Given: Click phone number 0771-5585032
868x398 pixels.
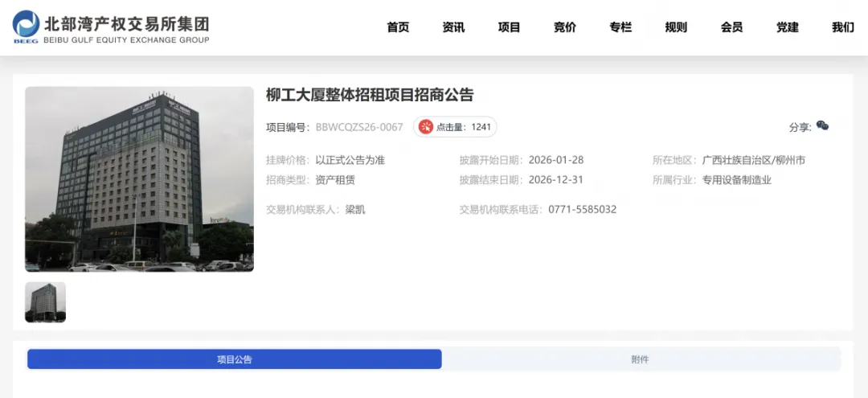Looking at the screenshot, I should tap(583, 210).
